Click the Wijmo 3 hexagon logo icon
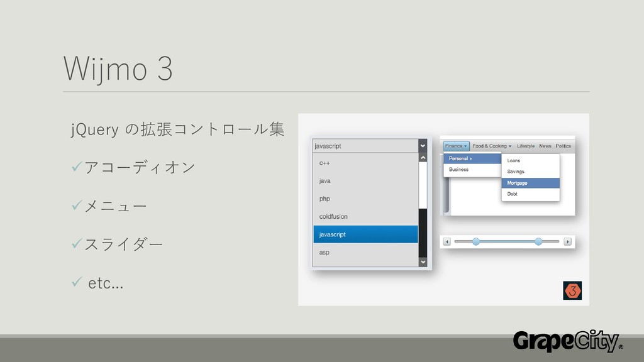This screenshot has width=644, height=362. click(572, 290)
